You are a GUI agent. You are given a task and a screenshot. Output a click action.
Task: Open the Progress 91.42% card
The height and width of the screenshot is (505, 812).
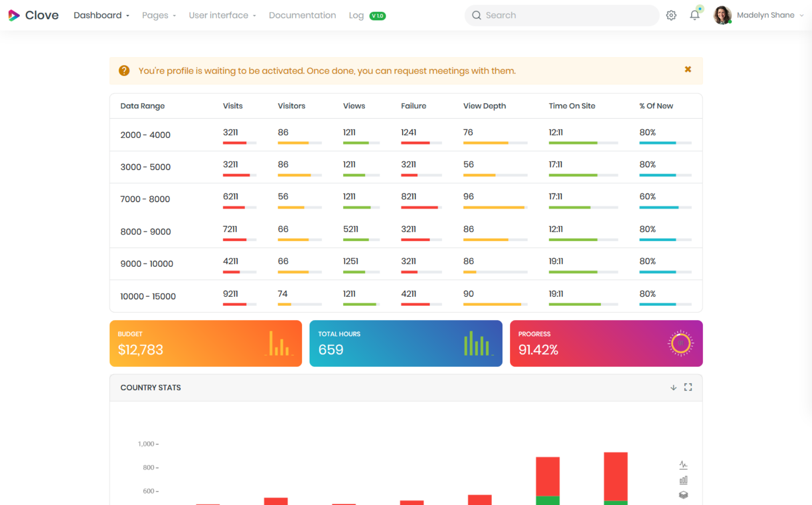point(606,343)
